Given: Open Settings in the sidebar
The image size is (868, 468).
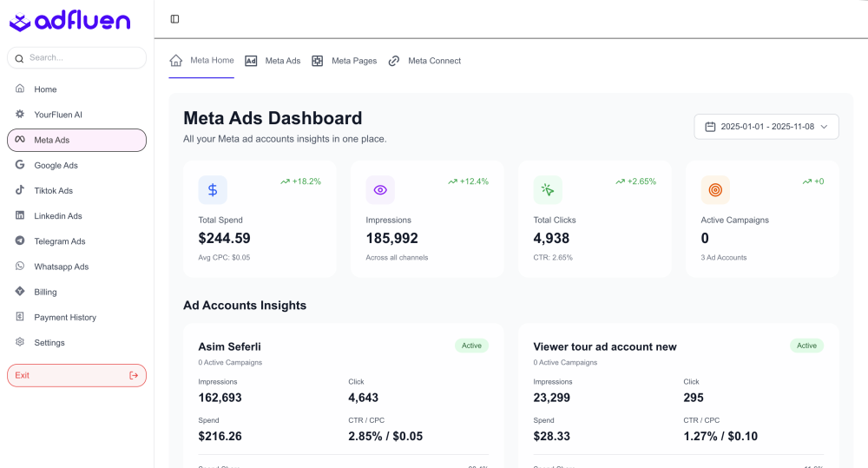Looking at the screenshot, I should (x=49, y=343).
